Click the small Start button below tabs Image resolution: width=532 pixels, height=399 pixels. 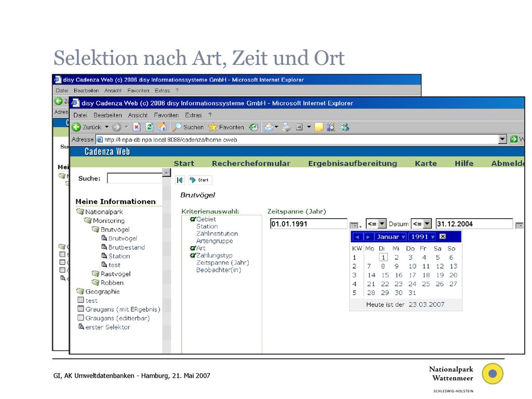200,180
